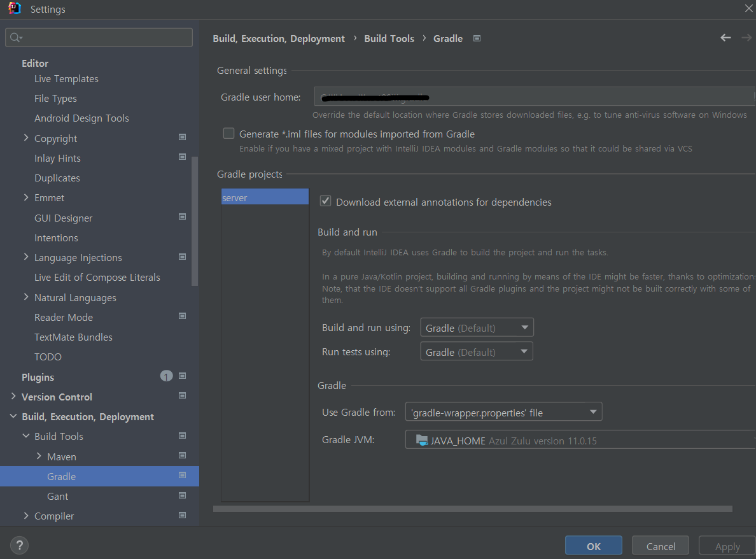Expand the Version Control section

tap(13, 396)
